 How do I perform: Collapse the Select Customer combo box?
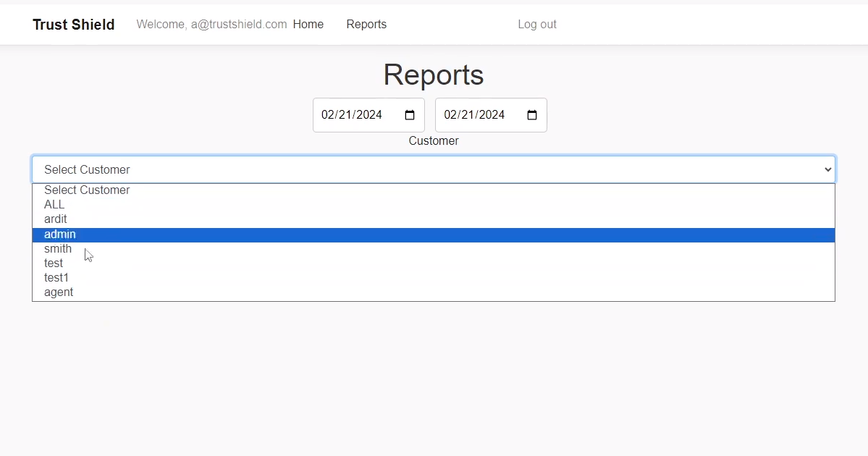pos(433,169)
